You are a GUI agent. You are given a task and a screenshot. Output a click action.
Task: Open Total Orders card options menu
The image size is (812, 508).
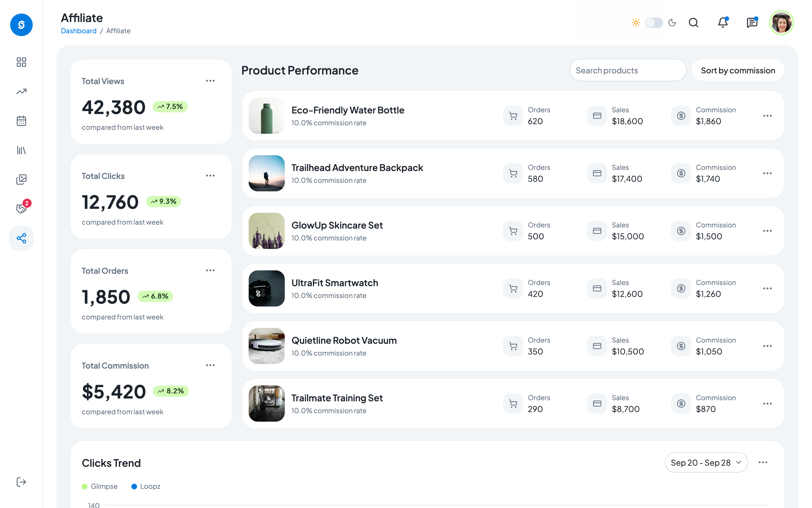click(210, 270)
